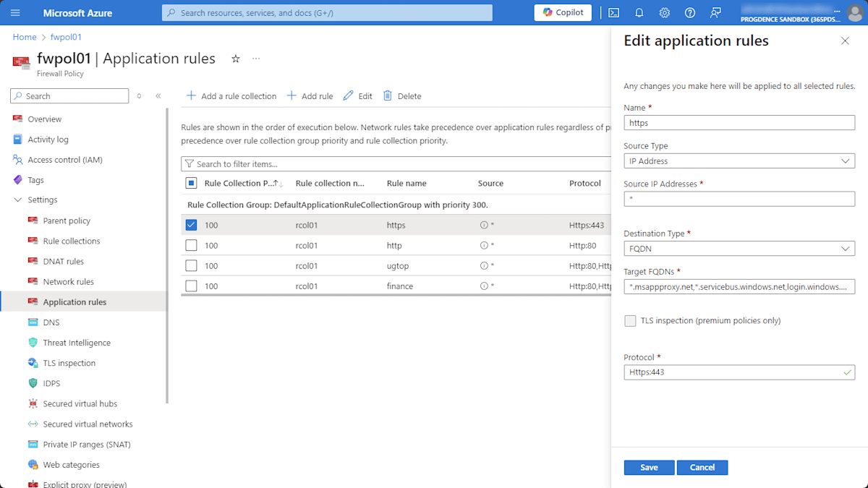Screen dimensions: 868x488
Task: Open the Azure portal hamburger menu
Action: [15, 12]
